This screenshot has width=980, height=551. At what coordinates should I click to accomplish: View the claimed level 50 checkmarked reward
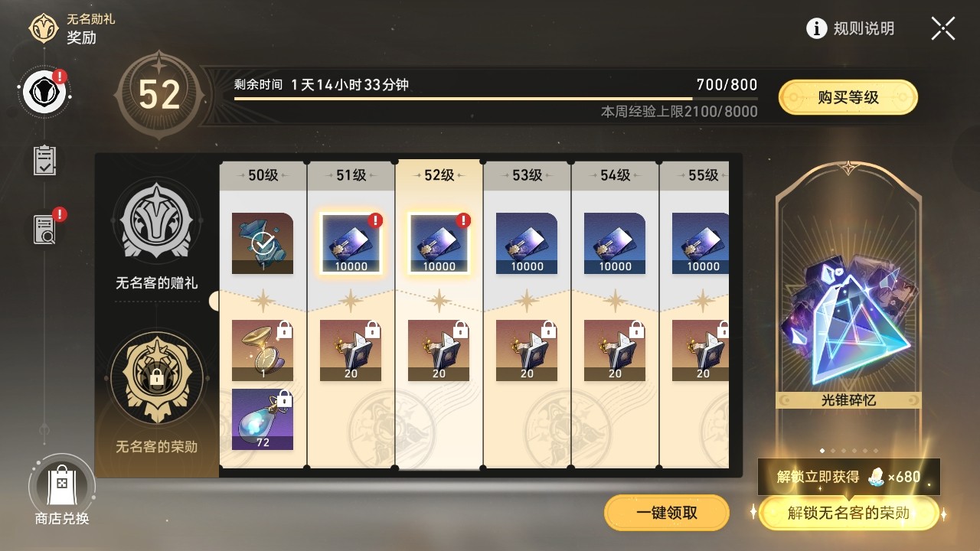click(x=263, y=243)
